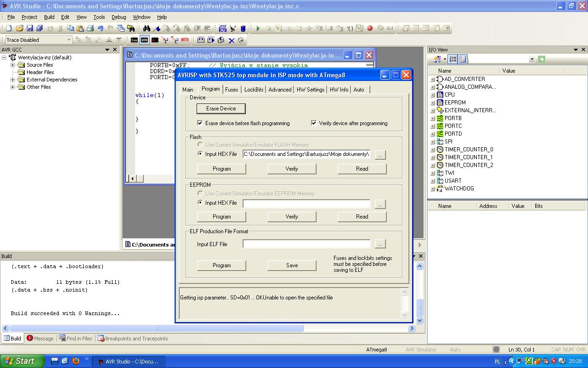The height and width of the screenshot is (368, 588).
Task: Click the I/O View list-view mode icon
Action: pos(463,59)
